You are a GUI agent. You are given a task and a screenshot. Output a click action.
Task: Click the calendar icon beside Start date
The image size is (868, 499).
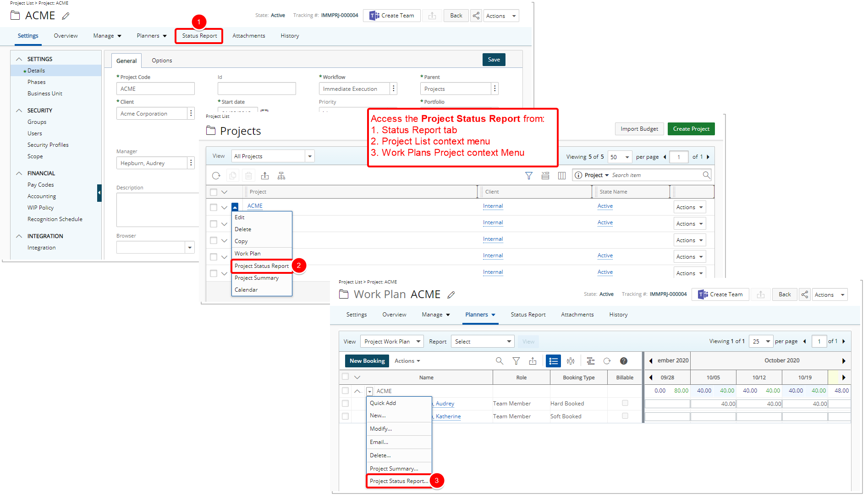[x=264, y=111]
